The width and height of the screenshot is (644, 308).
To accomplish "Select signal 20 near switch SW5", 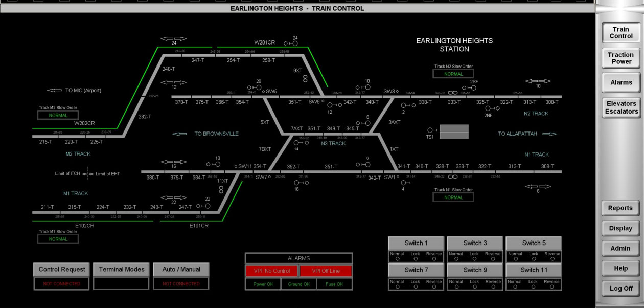I will 259,87.
